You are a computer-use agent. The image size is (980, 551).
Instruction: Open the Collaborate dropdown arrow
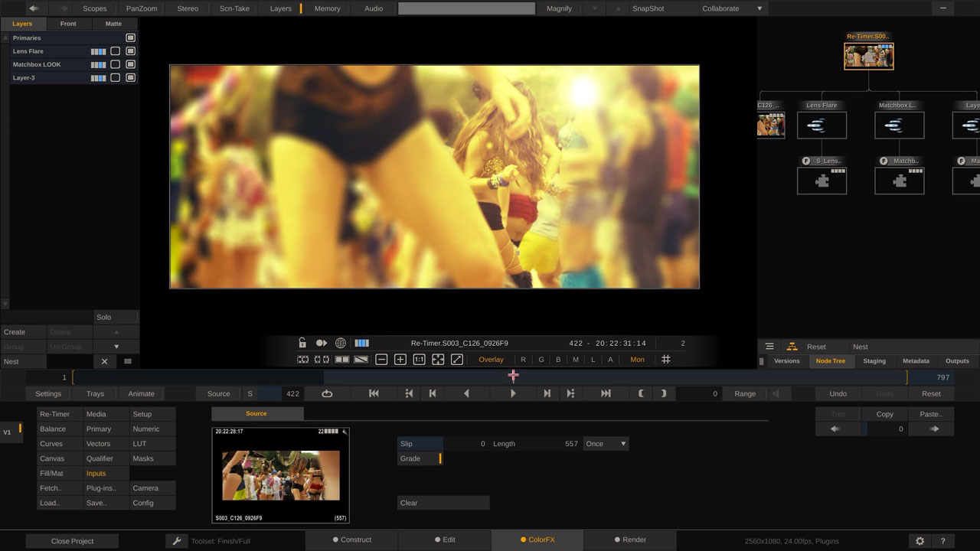coord(759,8)
